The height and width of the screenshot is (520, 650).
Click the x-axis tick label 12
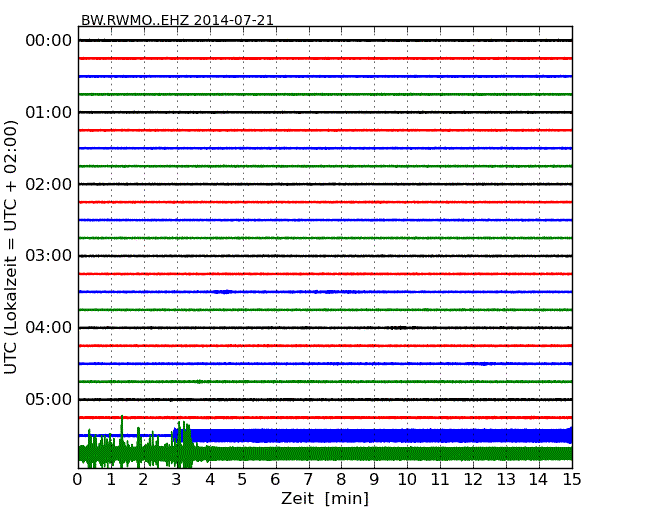pyautogui.click(x=473, y=480)
